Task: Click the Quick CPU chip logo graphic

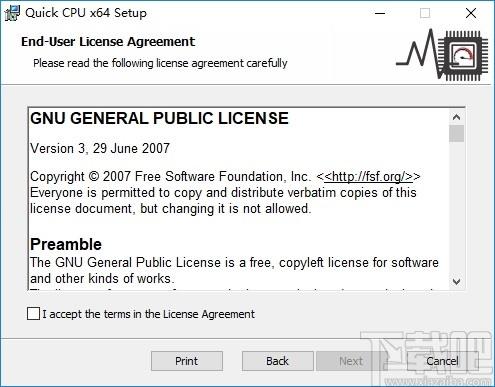Action: [x=442, y=55]
